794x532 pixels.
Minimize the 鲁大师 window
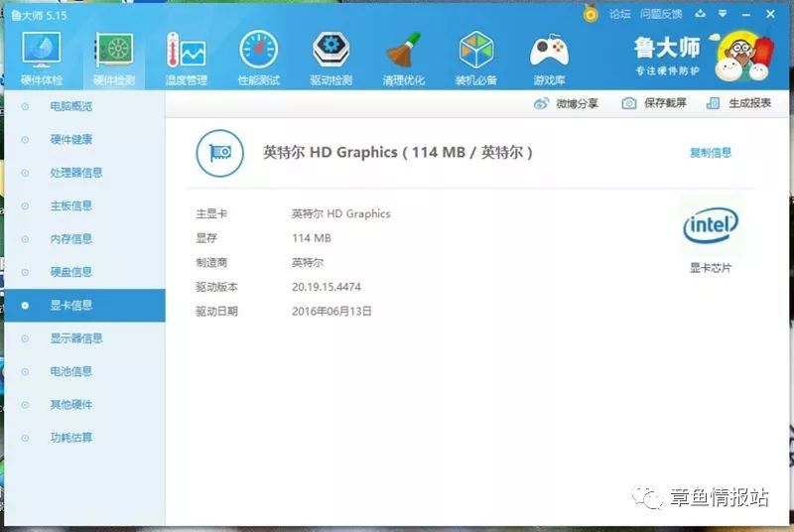click(x=745, y=14)
